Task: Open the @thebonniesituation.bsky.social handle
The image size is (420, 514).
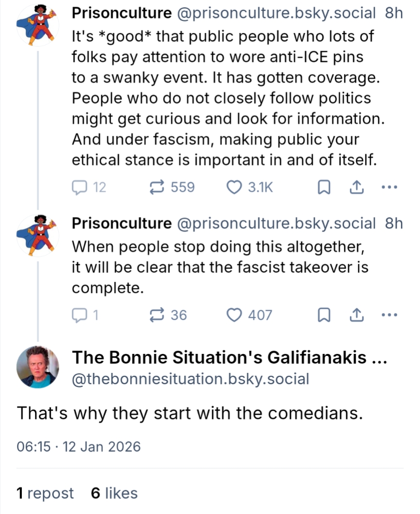Action: tap(190, 379)
